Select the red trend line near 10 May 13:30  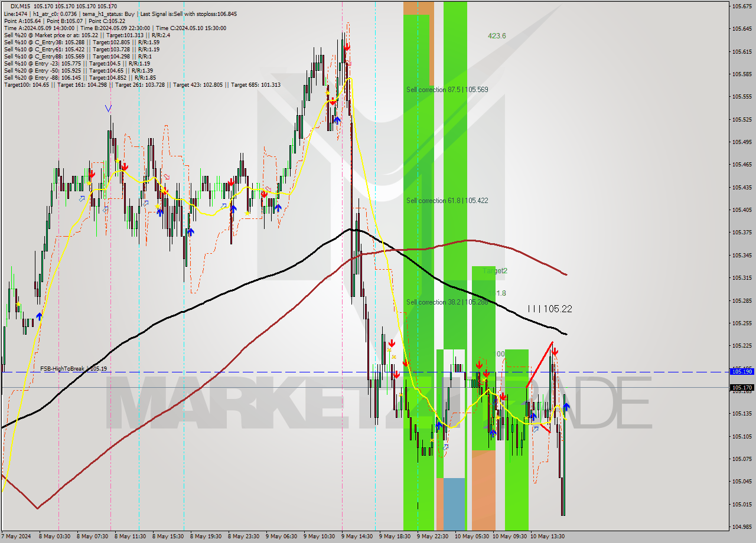[540, 364]
